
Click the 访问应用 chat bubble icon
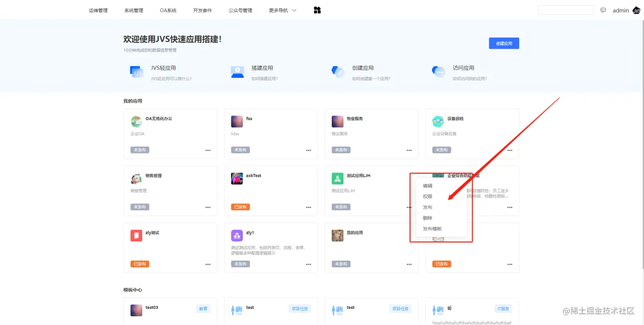point(438,72)
